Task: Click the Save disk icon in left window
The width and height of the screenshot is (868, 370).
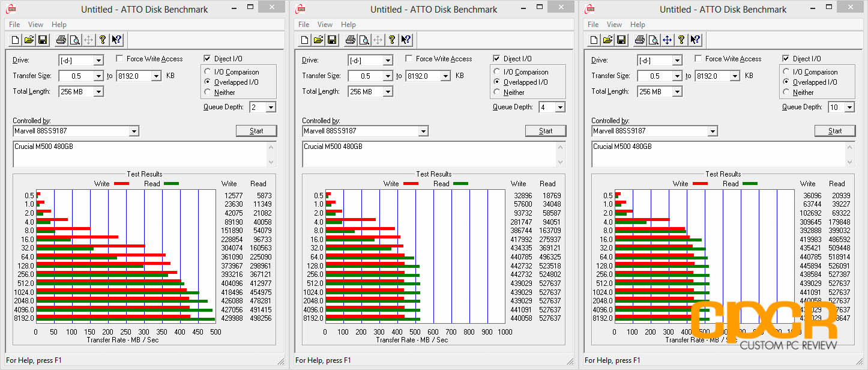Action: point(43,40)
